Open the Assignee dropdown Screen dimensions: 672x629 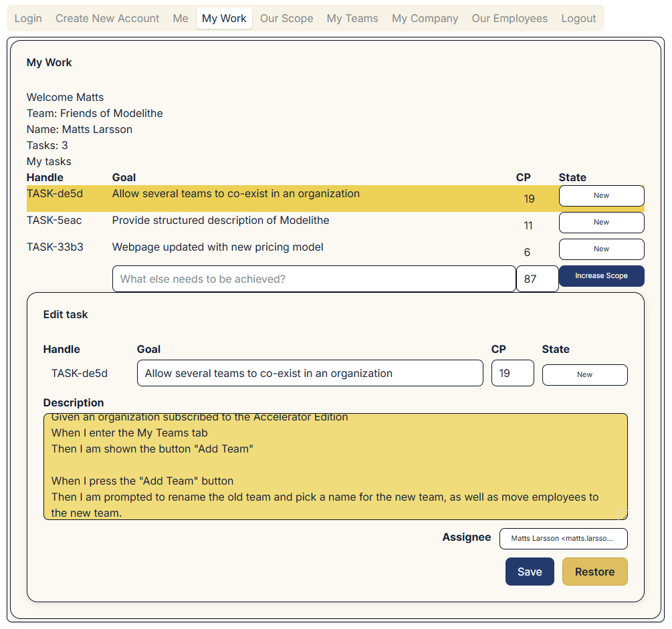(x=563, y=538)
